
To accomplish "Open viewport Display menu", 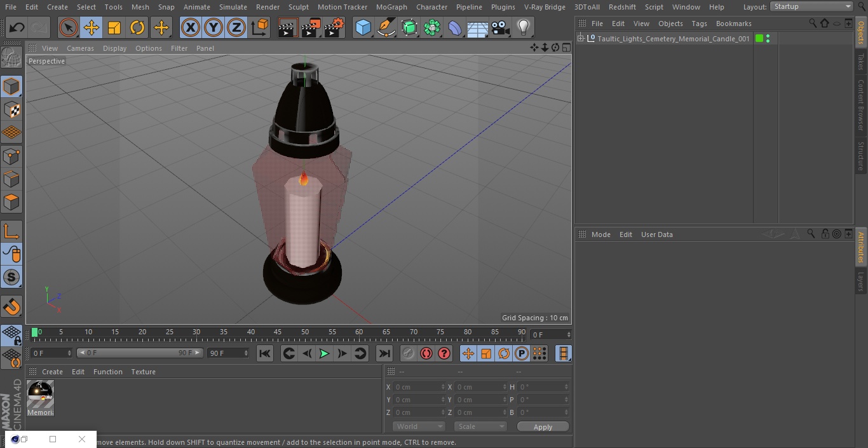I will pos(114,48).
